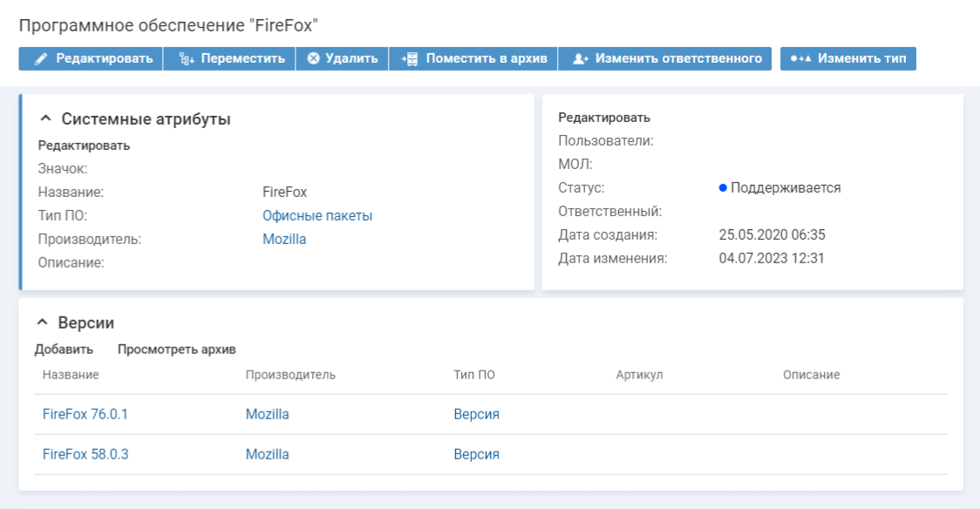
Task: Click the Поместить в архив button
Action: pos(473,58)
